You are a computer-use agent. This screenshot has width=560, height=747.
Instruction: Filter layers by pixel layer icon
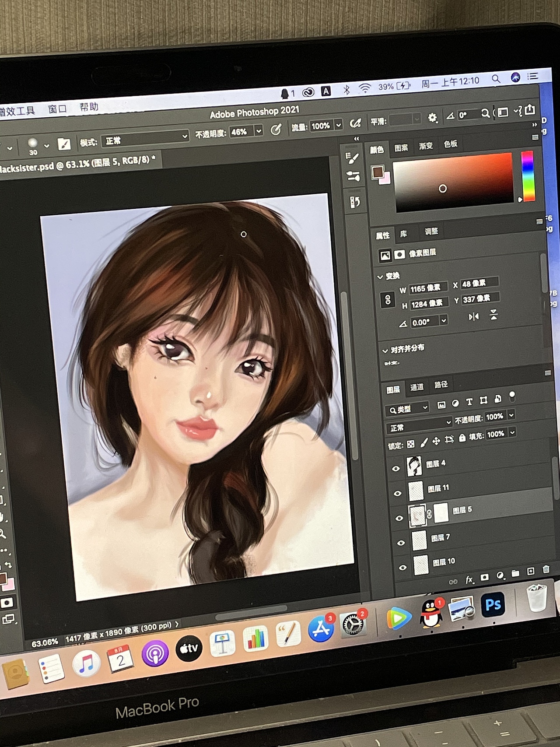pos(441,405)
